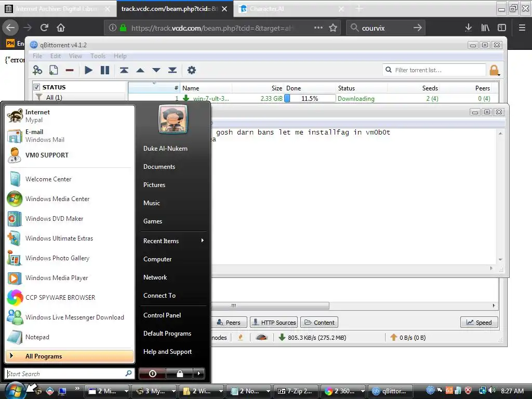Open Windows Mail E-mail entry
This screenshot has height=399, width=532.
[69, 136]
